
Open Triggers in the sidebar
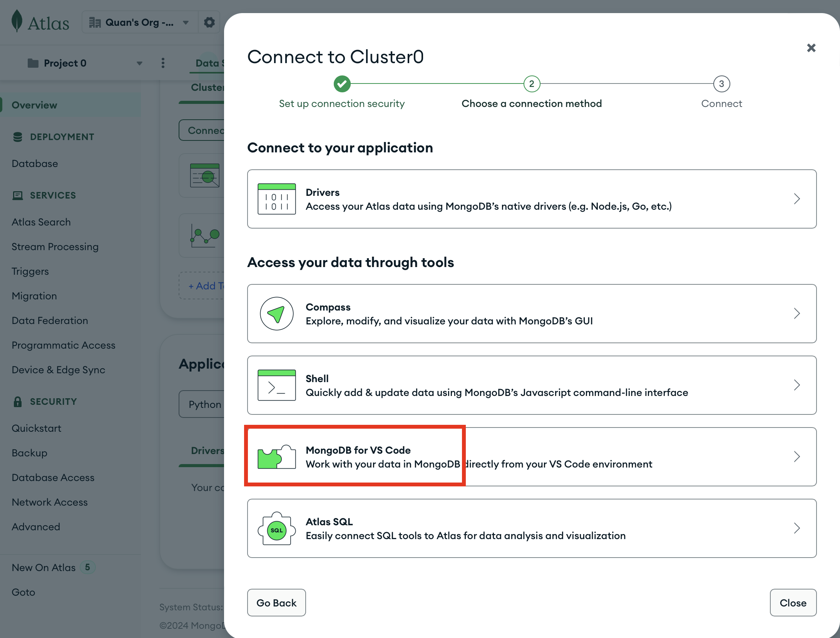pyautogui.click(x=30, y=271)
